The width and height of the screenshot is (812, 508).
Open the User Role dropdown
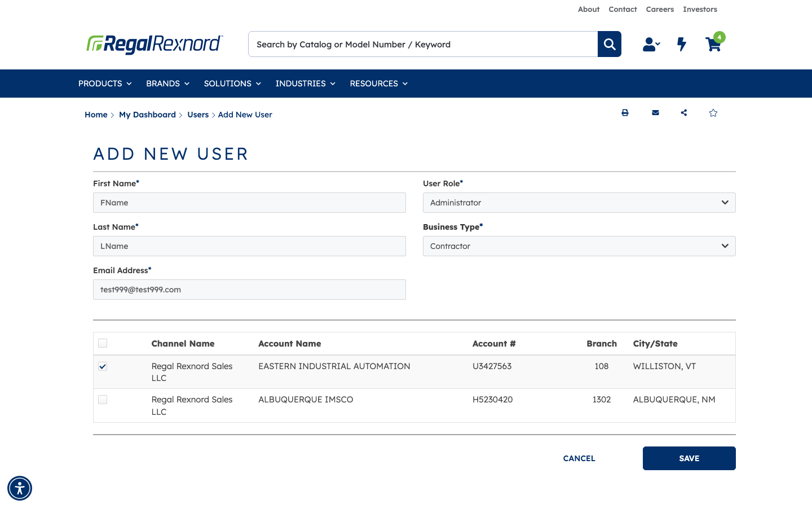[579, 203]
